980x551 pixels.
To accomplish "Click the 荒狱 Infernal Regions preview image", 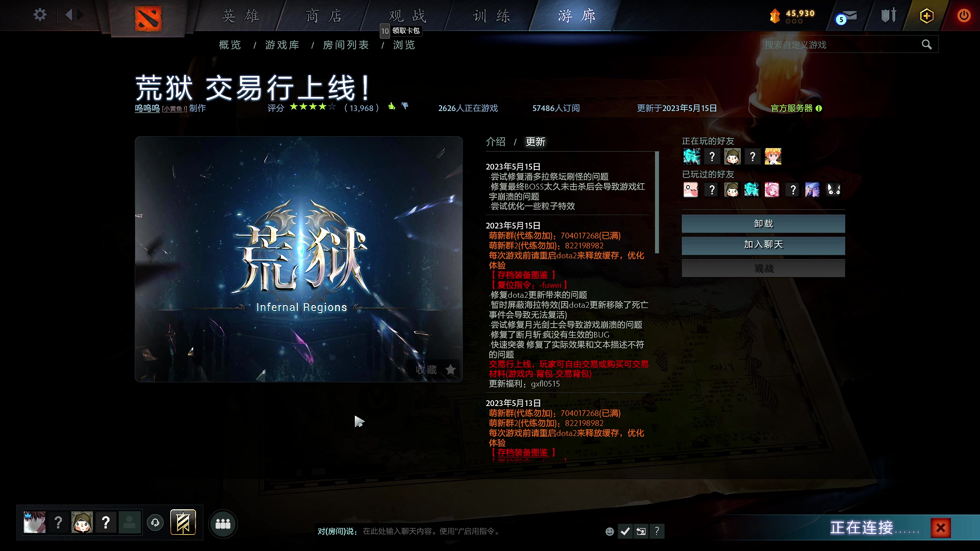I will (x=299, y=259).
